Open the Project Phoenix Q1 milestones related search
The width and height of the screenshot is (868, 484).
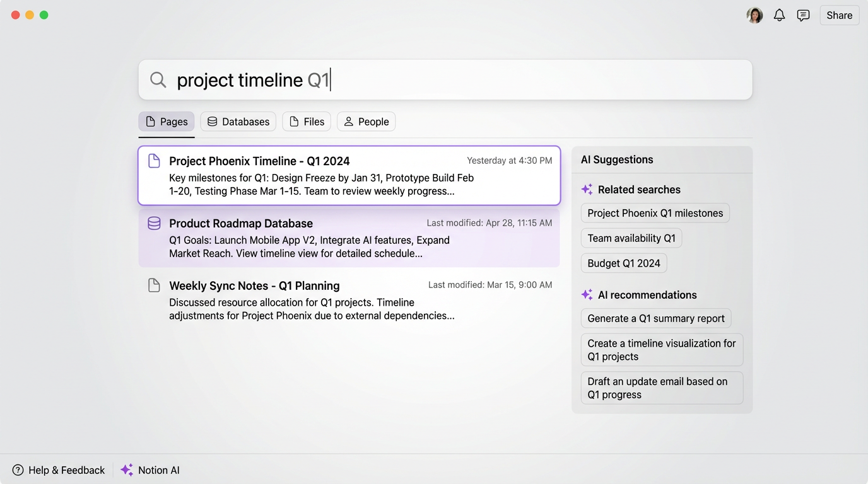pyautogui.click(x=655, y=213)
